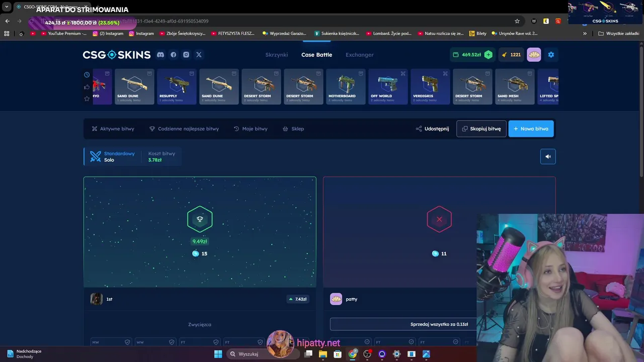The image size is (644, 362).
Task: Open the Instagram social icon in header
Action: (x=186, y=55)
